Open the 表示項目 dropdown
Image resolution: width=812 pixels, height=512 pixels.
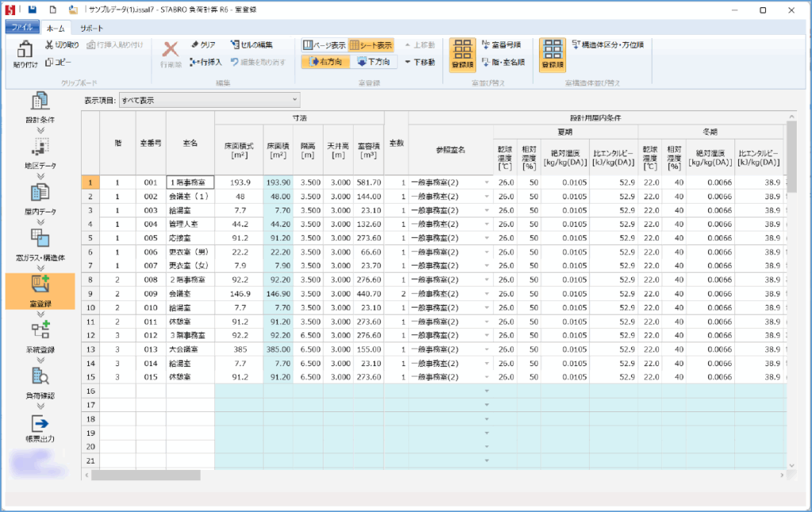(209, 100)
